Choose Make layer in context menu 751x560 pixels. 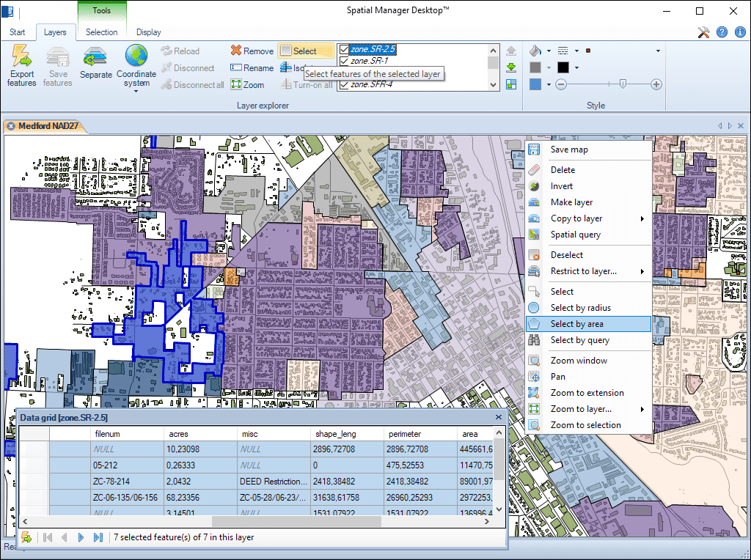[588, 202]
